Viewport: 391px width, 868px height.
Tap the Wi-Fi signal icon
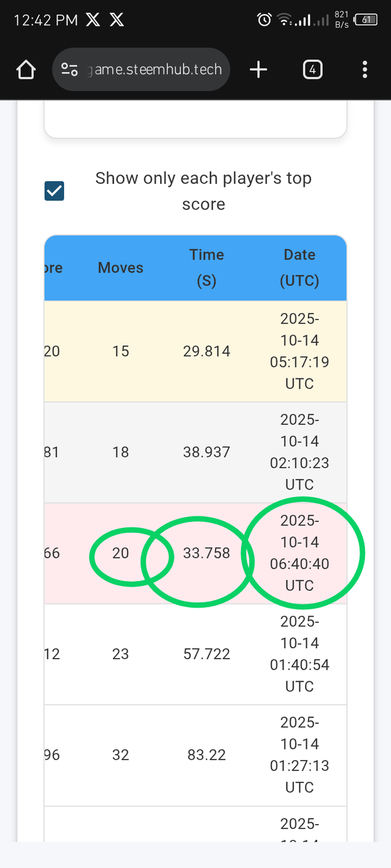[283, 20]
